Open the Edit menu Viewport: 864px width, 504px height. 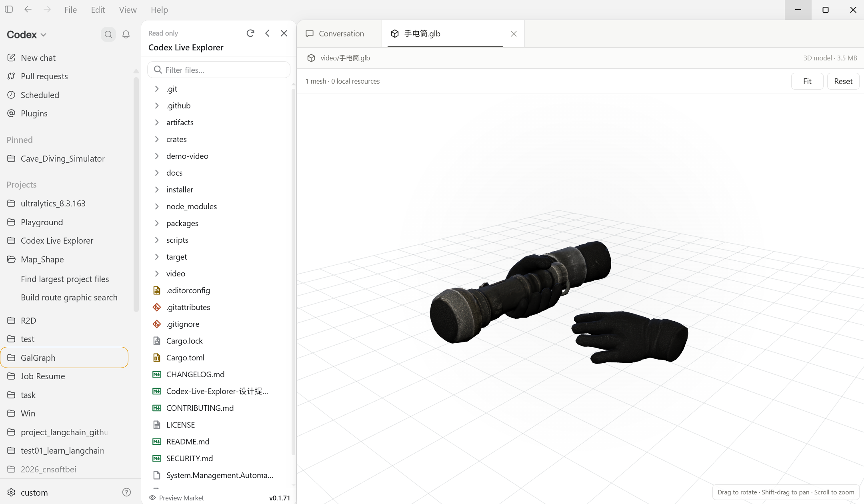pyautogui.click(x=98, y=10)
